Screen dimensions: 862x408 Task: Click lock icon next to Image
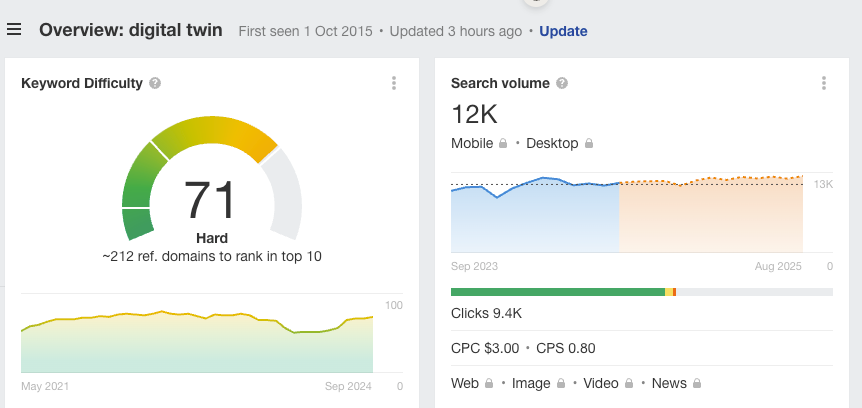click(x=561, y=383)
